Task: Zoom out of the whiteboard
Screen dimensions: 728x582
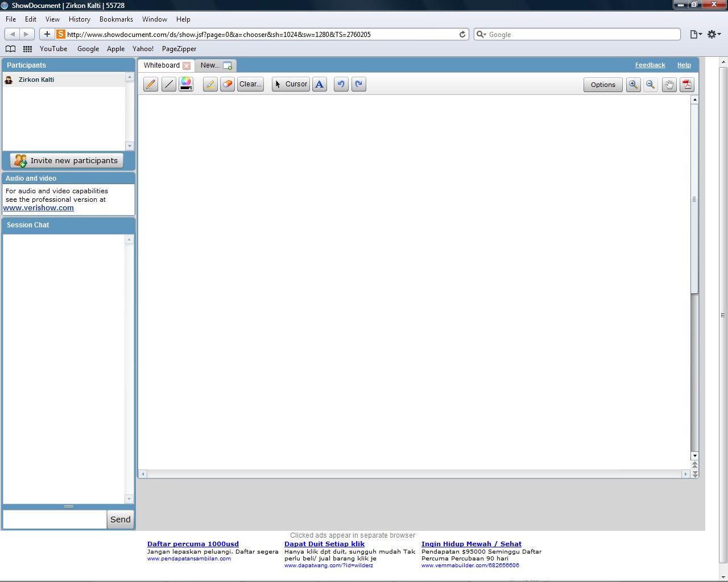Action: coord(651,85)
